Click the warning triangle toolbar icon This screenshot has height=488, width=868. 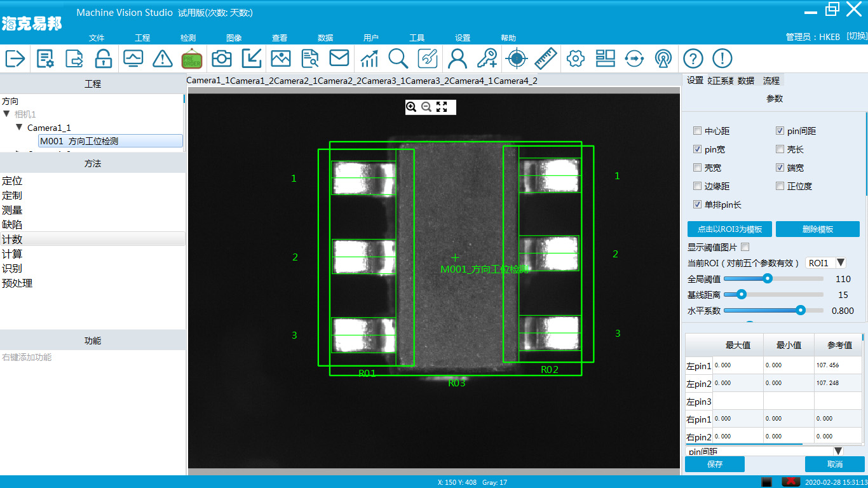coord(163,58)
